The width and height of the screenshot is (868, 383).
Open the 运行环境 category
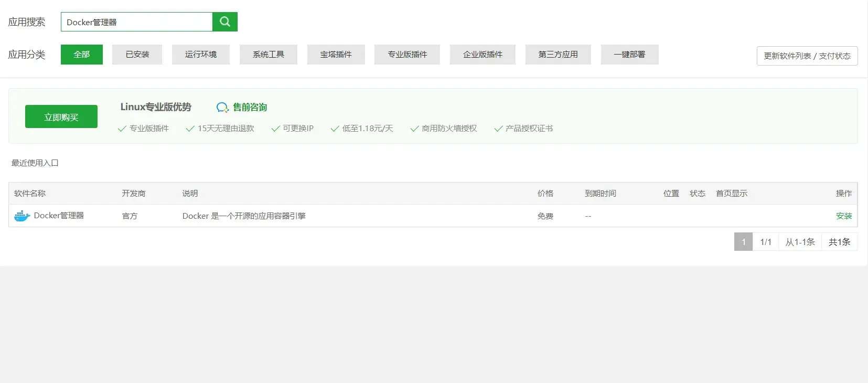(201, 55)
